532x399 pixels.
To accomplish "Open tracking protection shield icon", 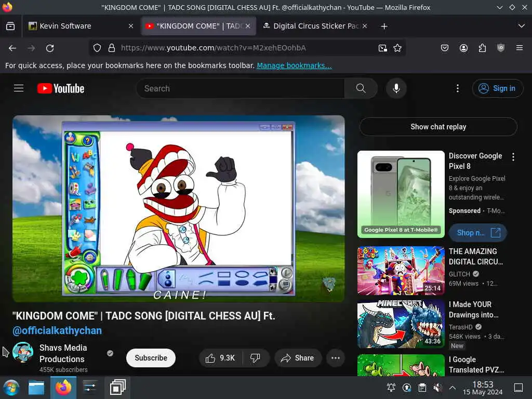I will [97, 48].
